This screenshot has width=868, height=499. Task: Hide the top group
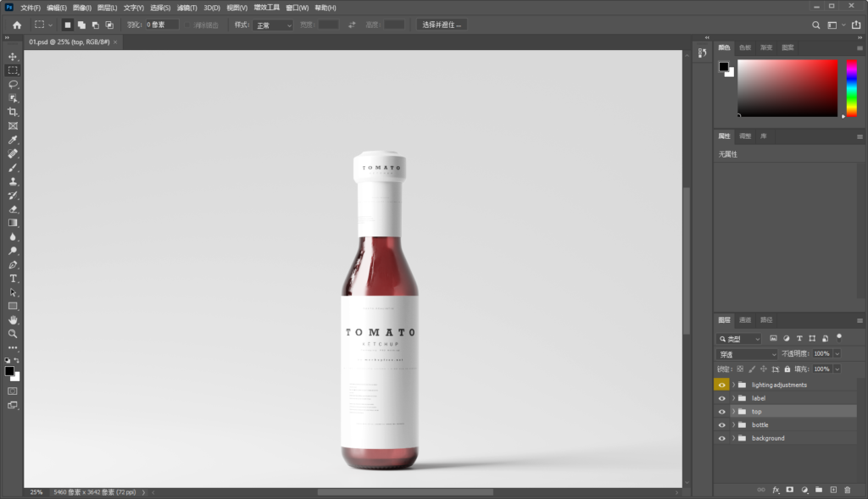pos(722,412)
